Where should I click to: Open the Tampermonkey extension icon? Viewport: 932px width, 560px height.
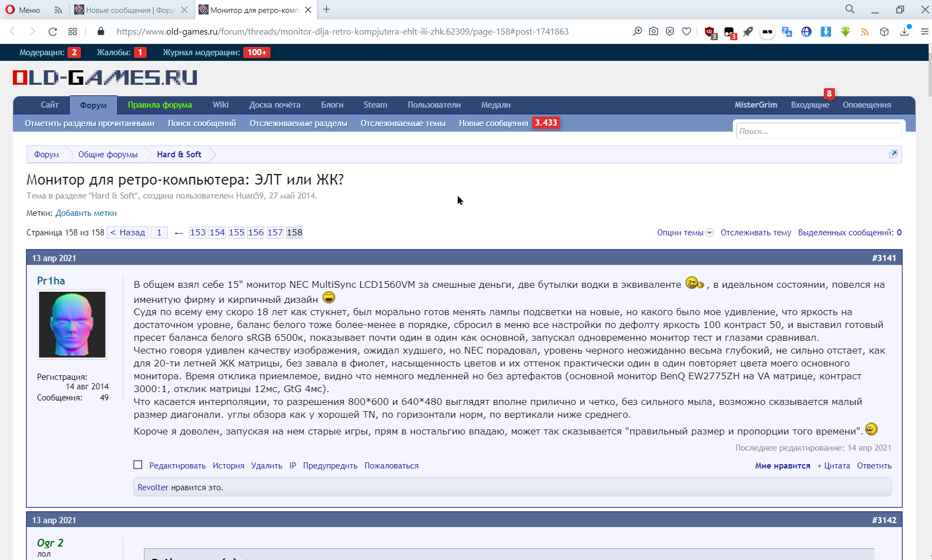click(730, 32)
